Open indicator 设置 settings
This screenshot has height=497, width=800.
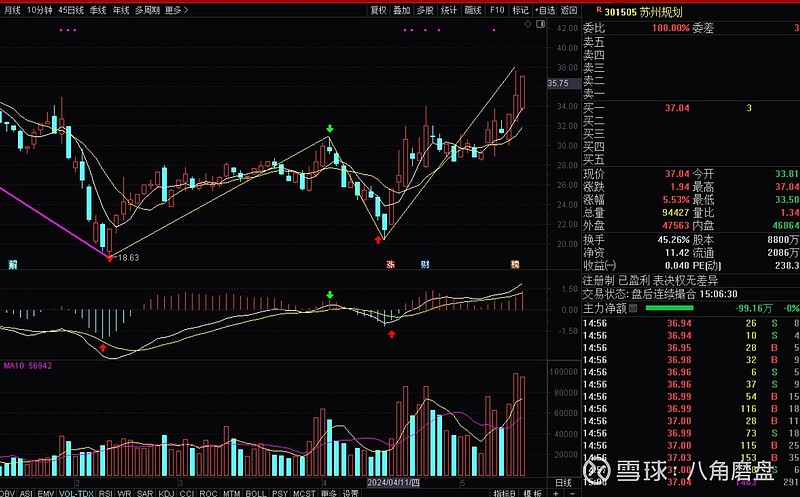[x=351, y=493]
